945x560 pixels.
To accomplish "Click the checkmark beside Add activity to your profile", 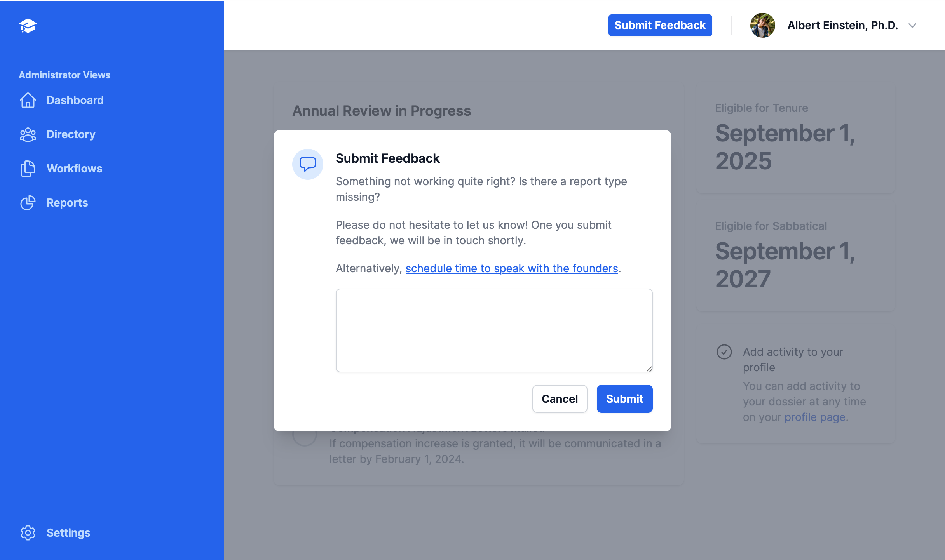I will (x=724, y=352).
